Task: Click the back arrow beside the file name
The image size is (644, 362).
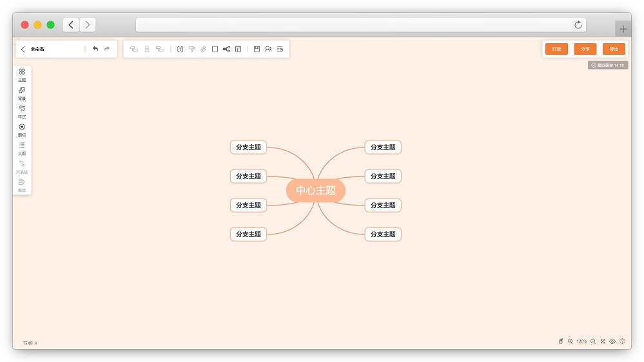Action: click(x=23, y=49)
